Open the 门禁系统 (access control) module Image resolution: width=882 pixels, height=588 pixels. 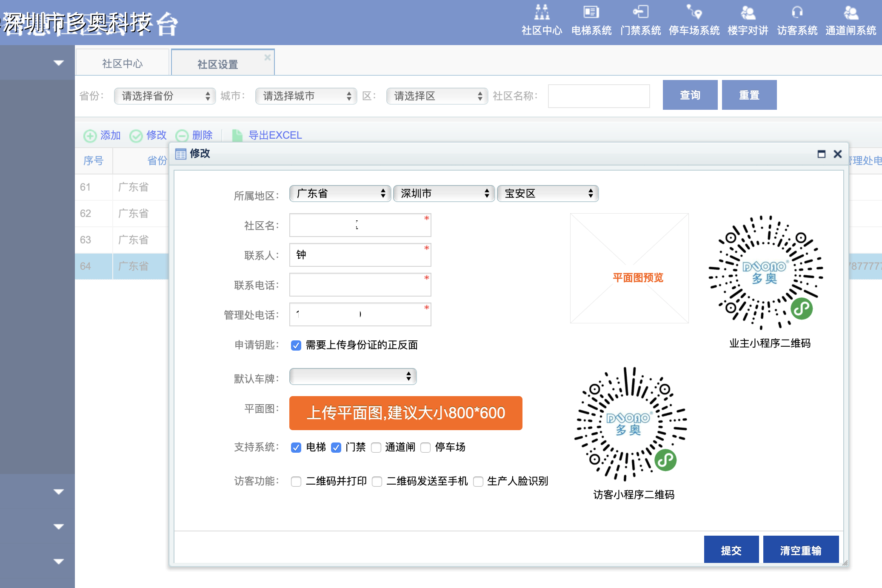point(641,19)
